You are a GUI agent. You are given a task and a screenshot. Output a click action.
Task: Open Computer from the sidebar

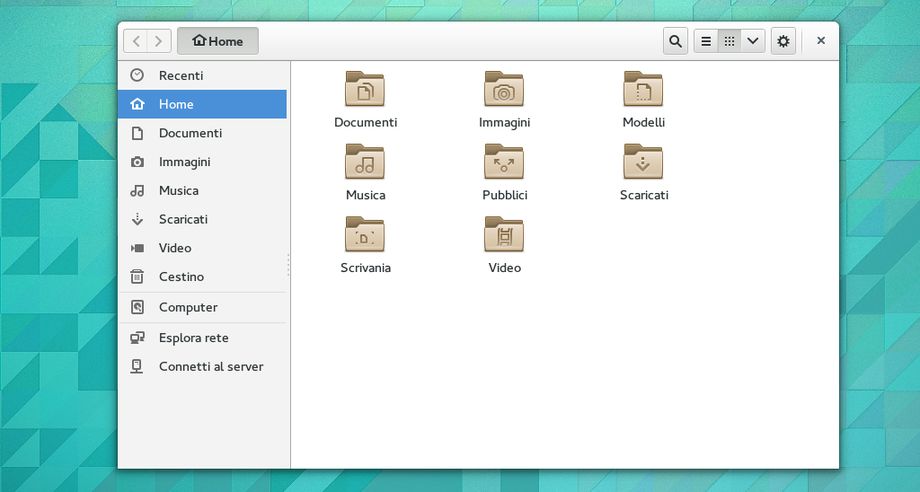tap(187, 307)
